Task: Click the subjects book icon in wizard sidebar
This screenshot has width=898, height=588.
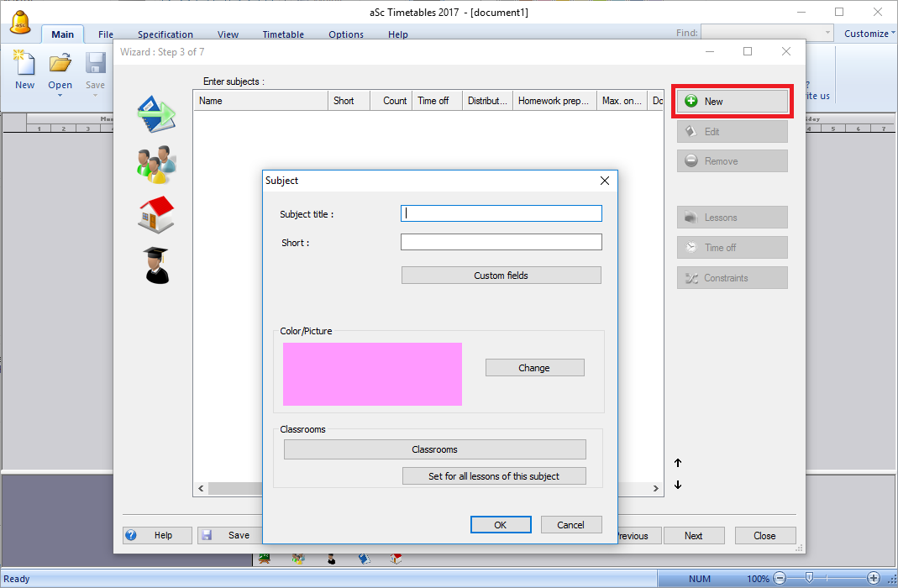Action: (x=156, y=113)
